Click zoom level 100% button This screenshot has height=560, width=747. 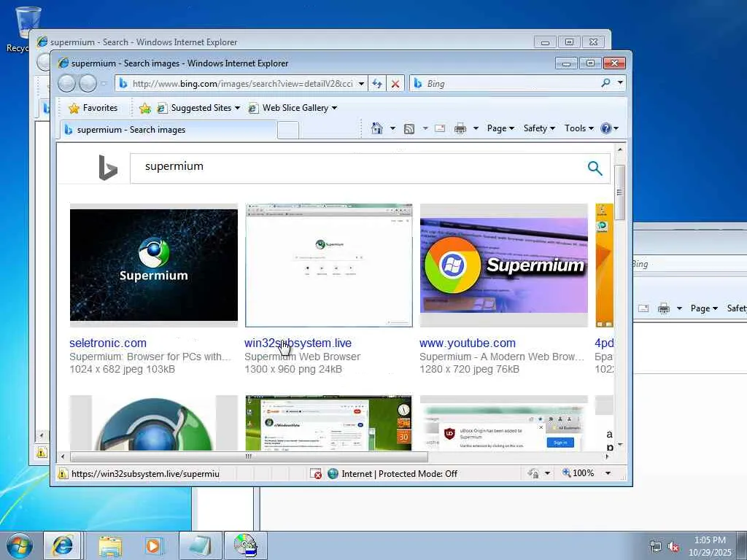pos(578,473)
